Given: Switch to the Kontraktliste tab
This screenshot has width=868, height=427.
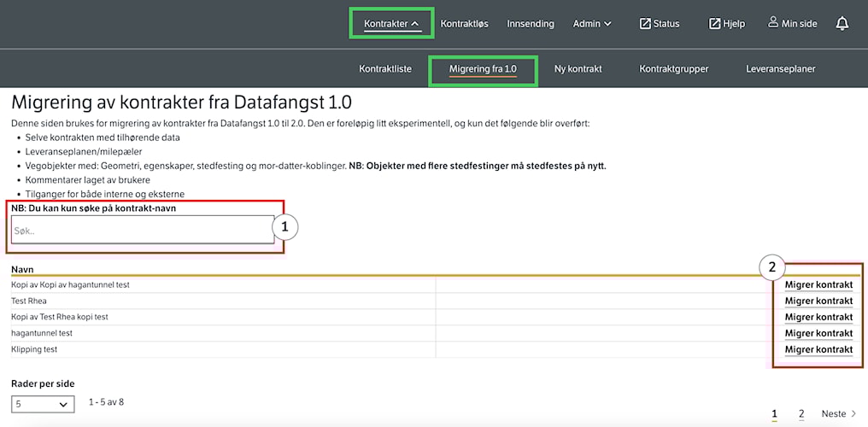Looking at the screenshot, I should [386, 68].
